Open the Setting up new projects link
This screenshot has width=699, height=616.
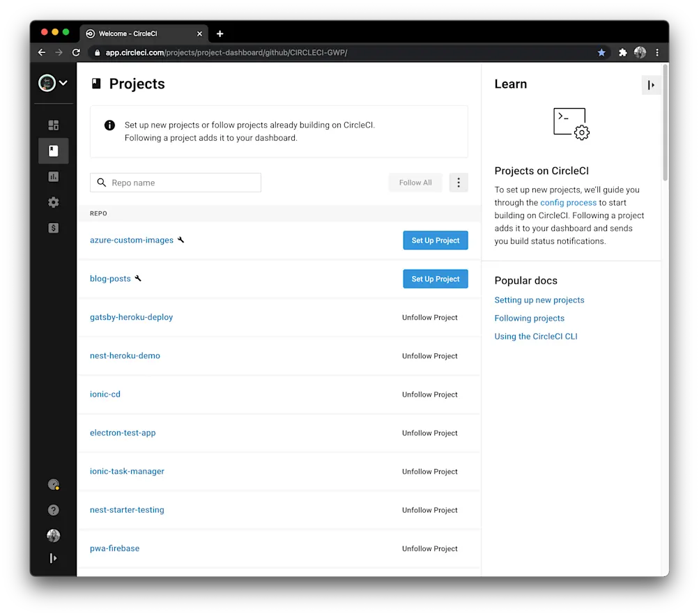[x=539, y=300]
